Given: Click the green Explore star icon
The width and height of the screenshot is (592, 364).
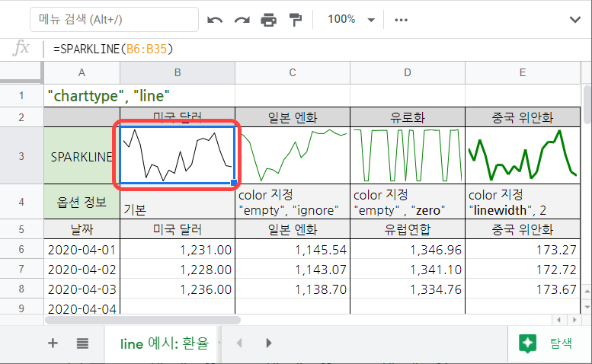Looking at the screenshot, I should 528,343.
